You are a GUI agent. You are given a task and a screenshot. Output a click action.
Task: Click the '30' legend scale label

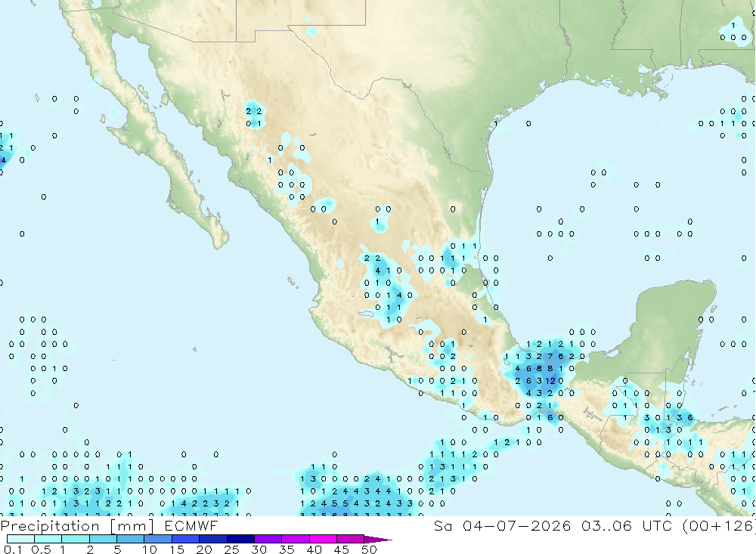(259, 549)
